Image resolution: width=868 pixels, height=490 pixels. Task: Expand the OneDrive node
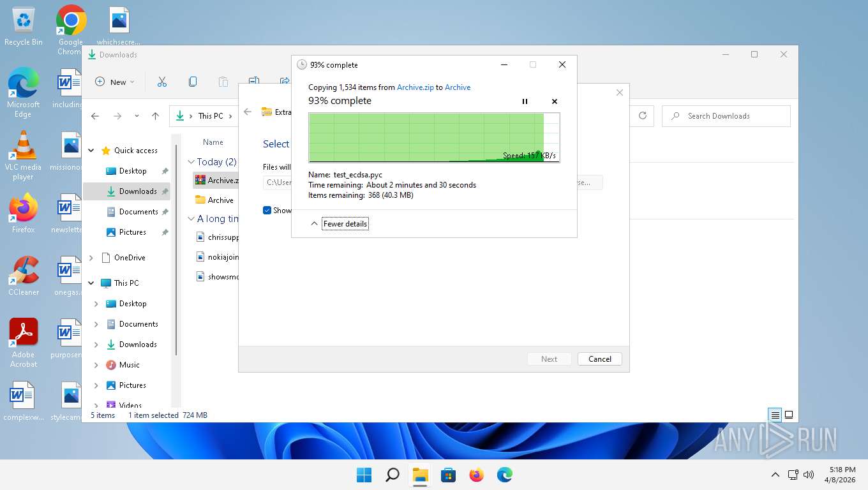point(91,258)
